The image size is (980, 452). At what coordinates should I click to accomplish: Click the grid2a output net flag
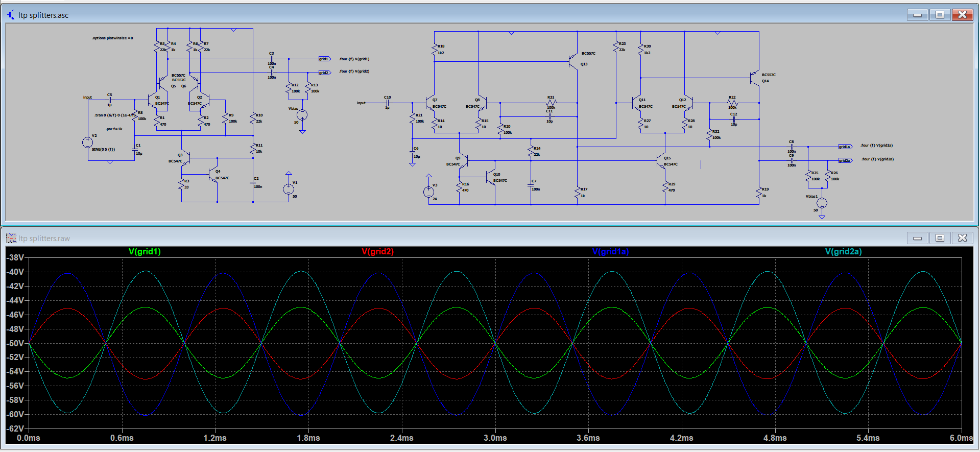coord(845,160)
